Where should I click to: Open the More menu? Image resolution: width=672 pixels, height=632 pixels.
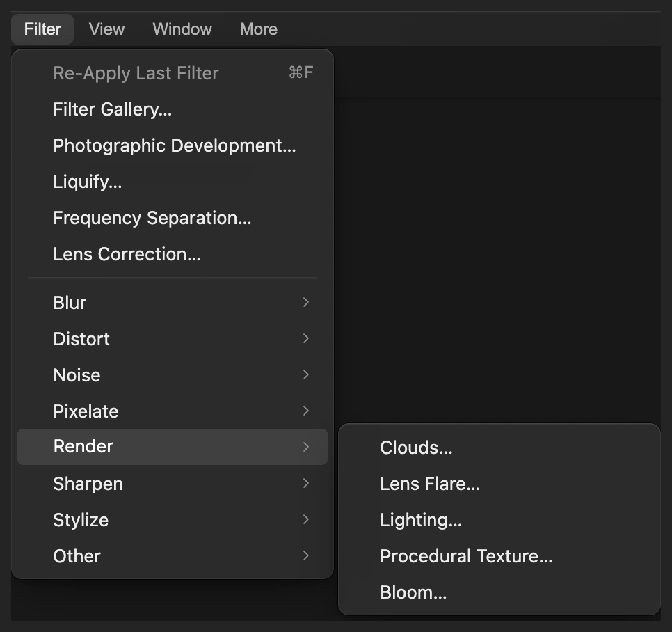click(x=258, y=29)
